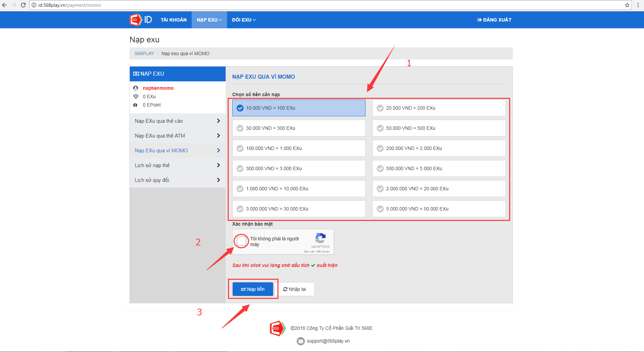This screenshot has height=352, width=644.
Task: Click the Nạp tiền button
Action: click(x=253, y=289)
